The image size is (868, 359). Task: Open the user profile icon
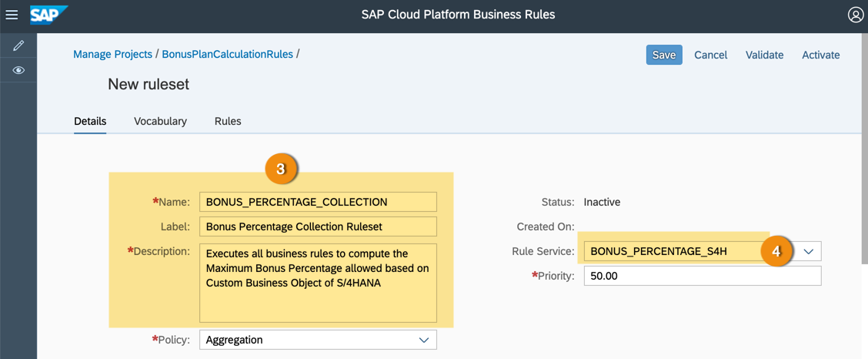pos(856,15)
